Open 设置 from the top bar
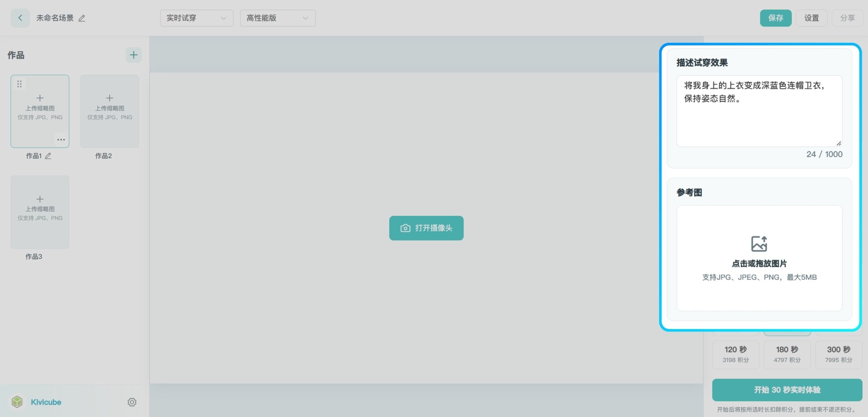 pos(812,18)
